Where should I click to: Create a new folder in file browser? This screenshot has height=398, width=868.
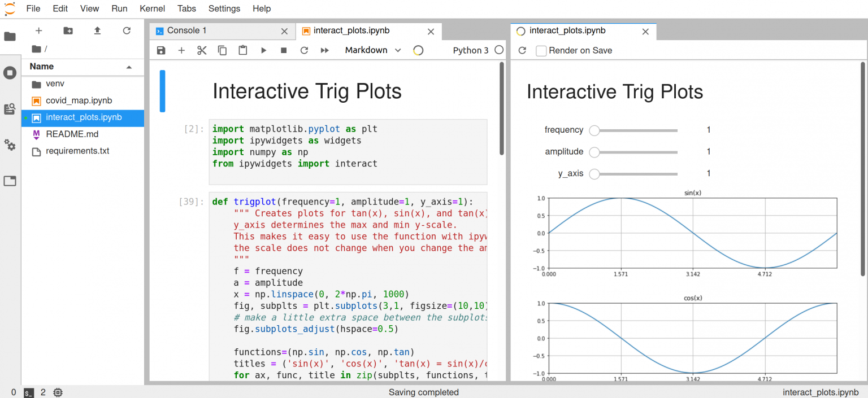pos(68,31)
